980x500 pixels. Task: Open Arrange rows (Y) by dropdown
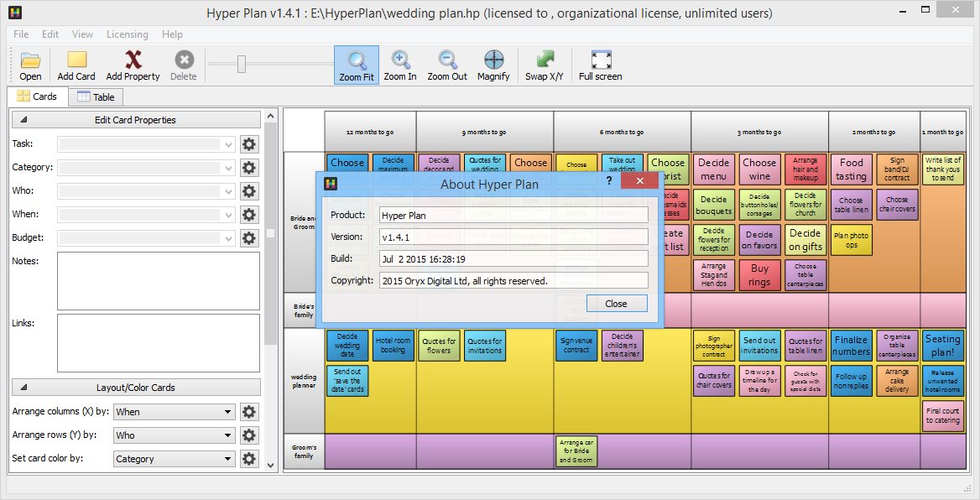pyautogui.click(x=174, y=435)
